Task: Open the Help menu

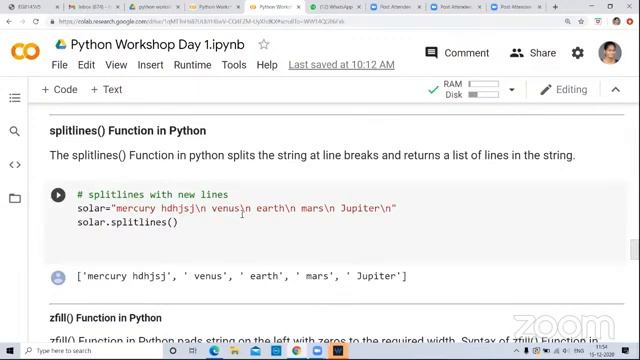Action: click(x=267, y=65)
